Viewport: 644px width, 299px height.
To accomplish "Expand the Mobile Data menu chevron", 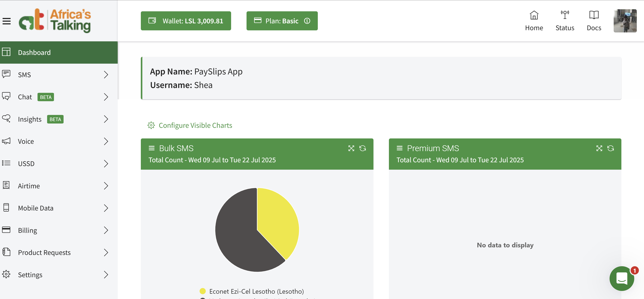I will click(x=106, y=208).
